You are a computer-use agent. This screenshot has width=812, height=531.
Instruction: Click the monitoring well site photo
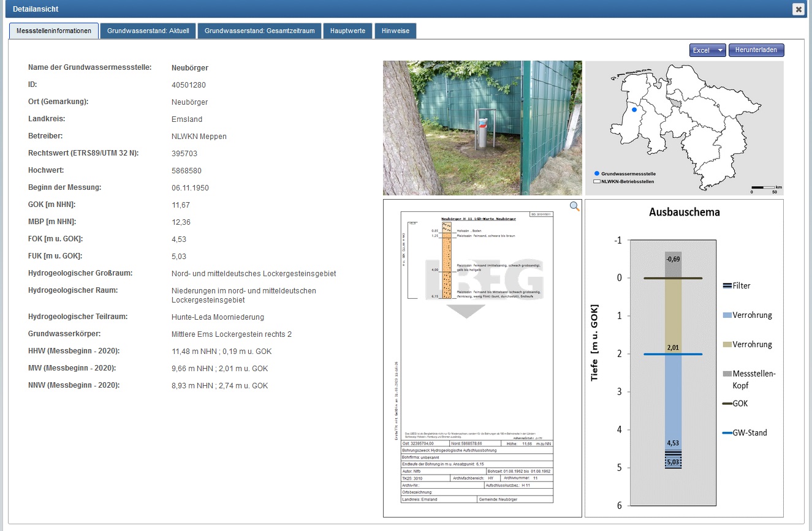(482, 127)
